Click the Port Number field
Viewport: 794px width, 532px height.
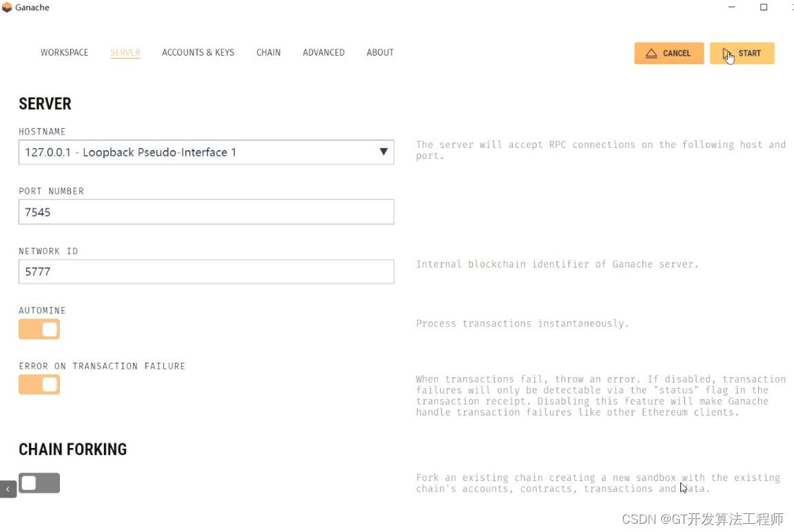206,211
